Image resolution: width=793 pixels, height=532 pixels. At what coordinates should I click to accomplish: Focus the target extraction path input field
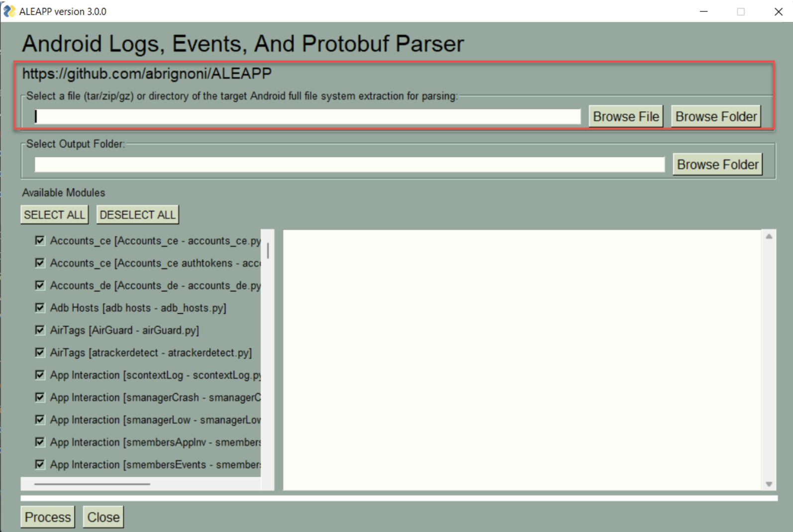(x=307, y=116)
